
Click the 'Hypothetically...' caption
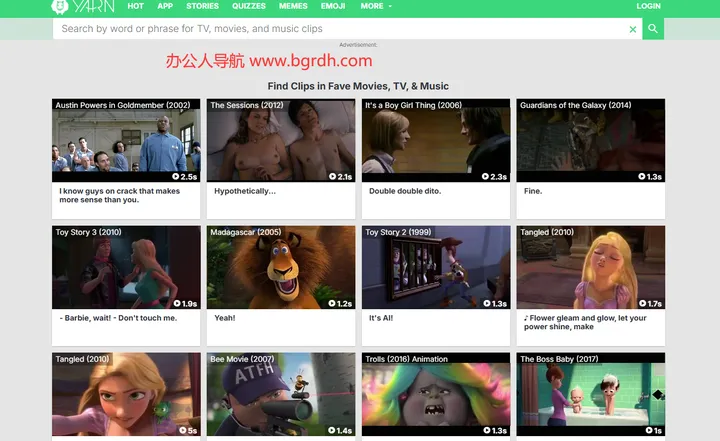point(245,191)
